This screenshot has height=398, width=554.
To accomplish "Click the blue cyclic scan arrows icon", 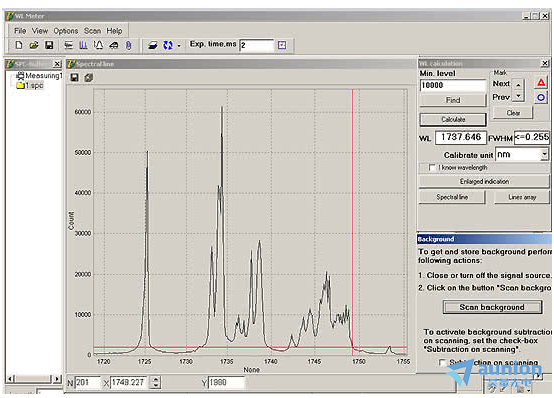I will 168,45.
